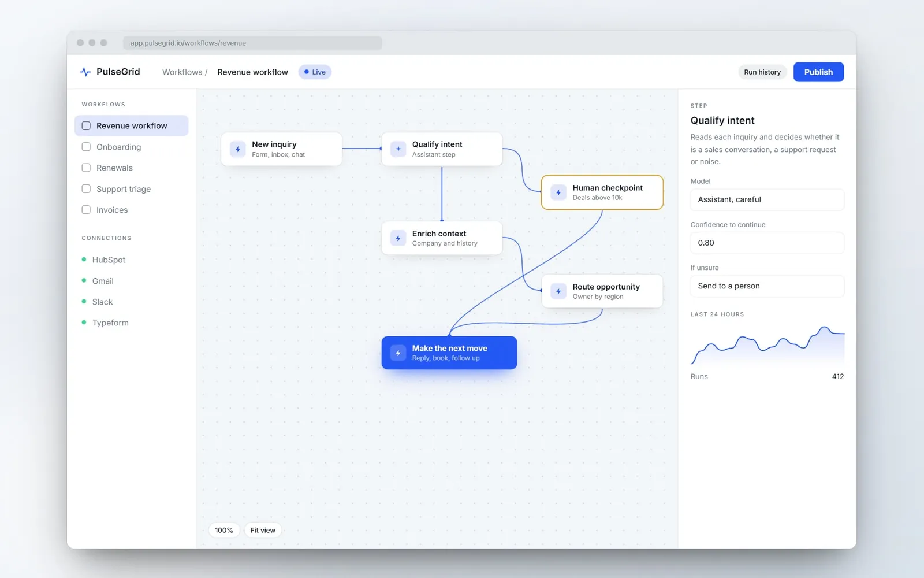Click the 100% zoom level control

(224, 530)
